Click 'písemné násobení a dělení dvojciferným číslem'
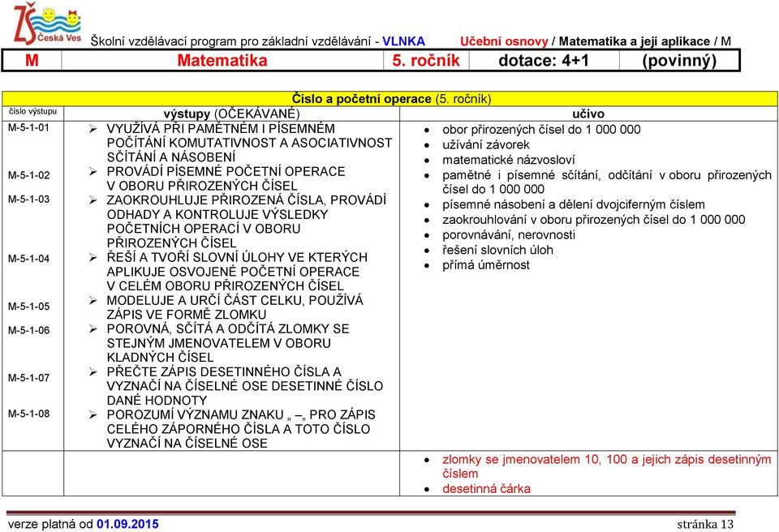779x532 pixels. (574, 204)
